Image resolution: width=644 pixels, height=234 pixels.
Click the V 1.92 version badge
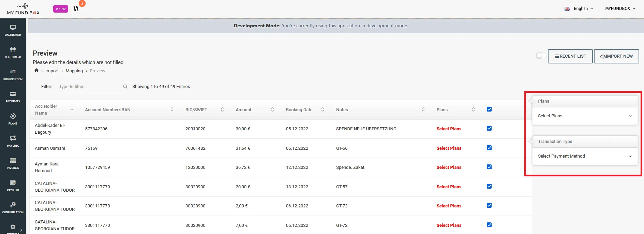click(x=61, y=9)
